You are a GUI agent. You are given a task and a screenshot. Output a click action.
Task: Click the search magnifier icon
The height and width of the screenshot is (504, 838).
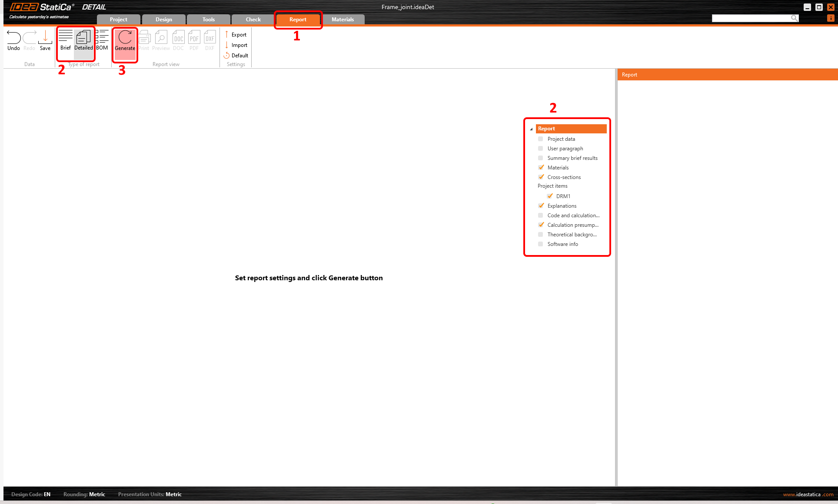[794, 18]
